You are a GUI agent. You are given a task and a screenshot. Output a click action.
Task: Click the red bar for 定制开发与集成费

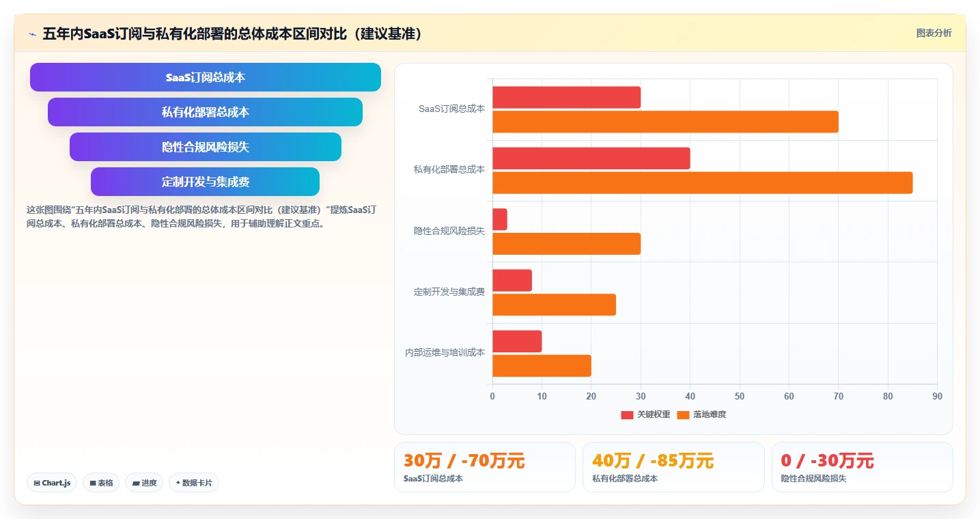512,281
